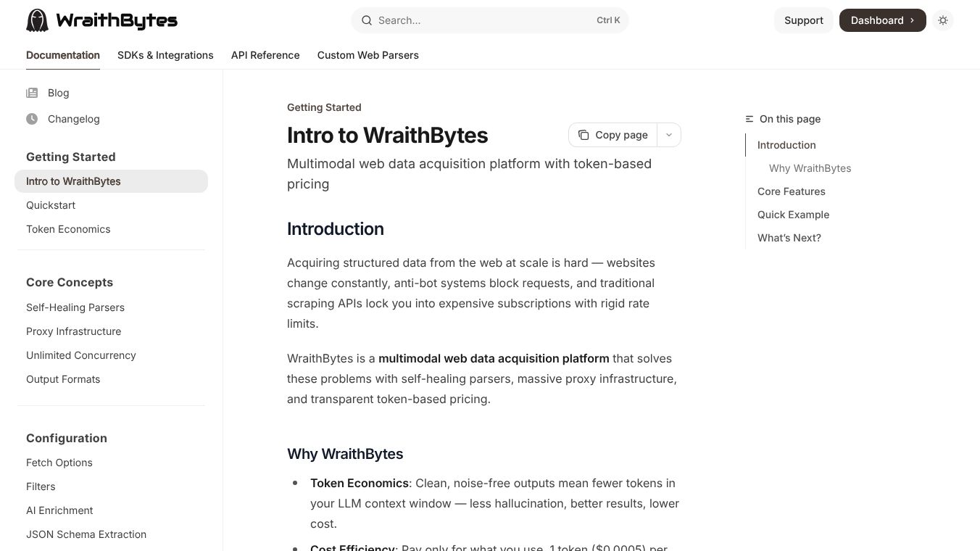Screen dimensions: 980x551
Task: Expand the Configuration section
Action: (66, 438)
